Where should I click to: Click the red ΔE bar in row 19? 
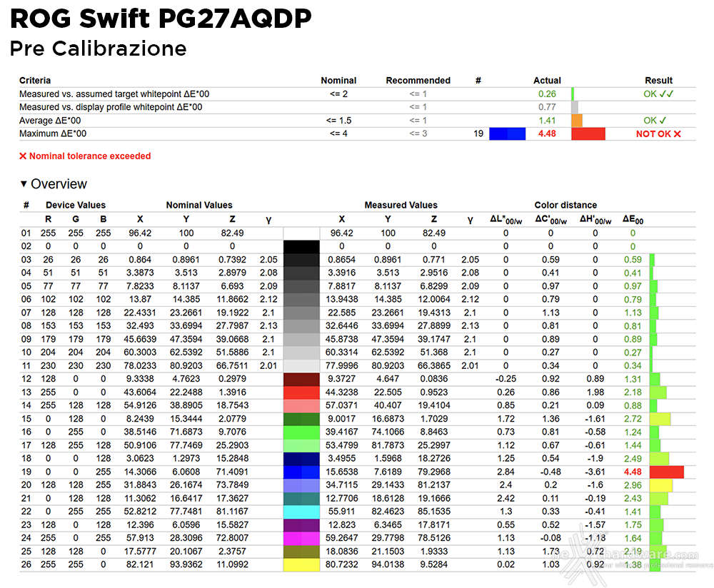tap(667, 472)
